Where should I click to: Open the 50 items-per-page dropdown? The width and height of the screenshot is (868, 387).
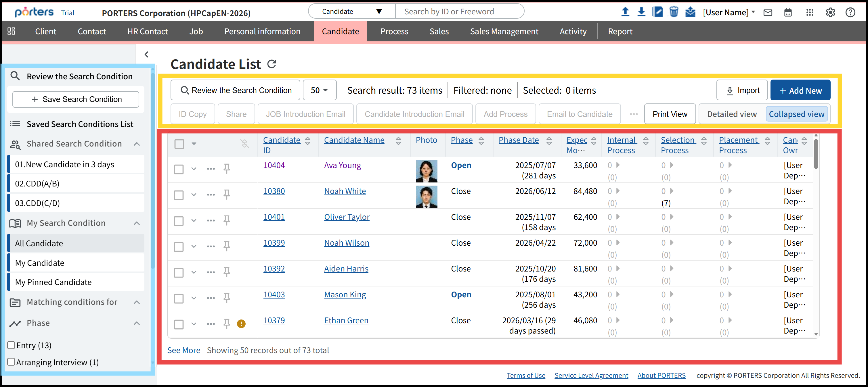click(319, 90)
